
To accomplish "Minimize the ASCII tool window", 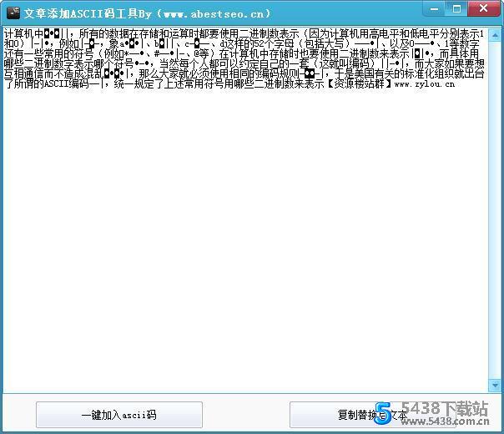I will tap(434, 9).
